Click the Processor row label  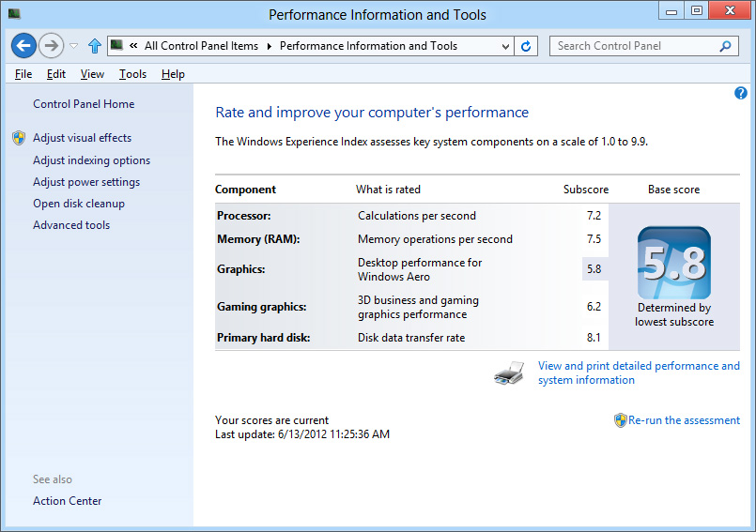[x=244, y=216]
